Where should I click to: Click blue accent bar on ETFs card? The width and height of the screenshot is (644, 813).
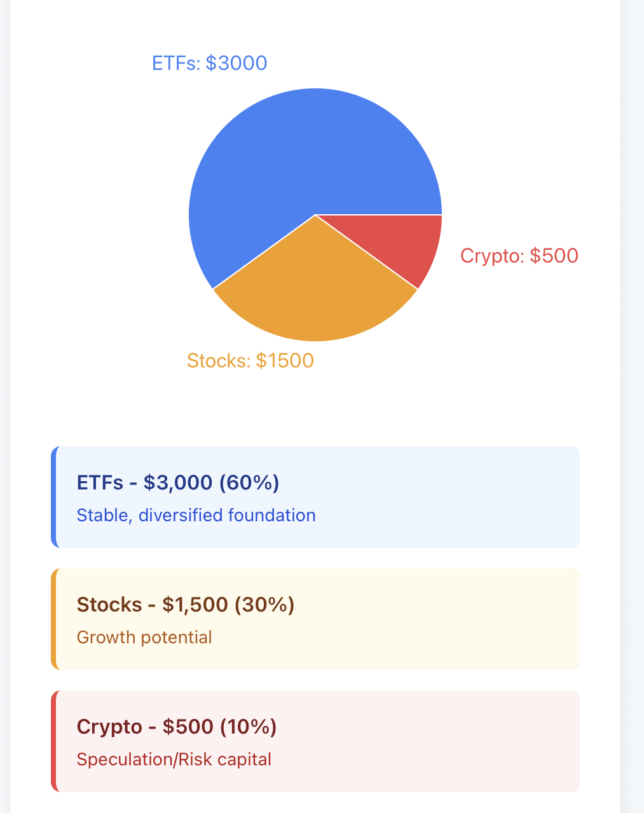(x=54, y=496)
